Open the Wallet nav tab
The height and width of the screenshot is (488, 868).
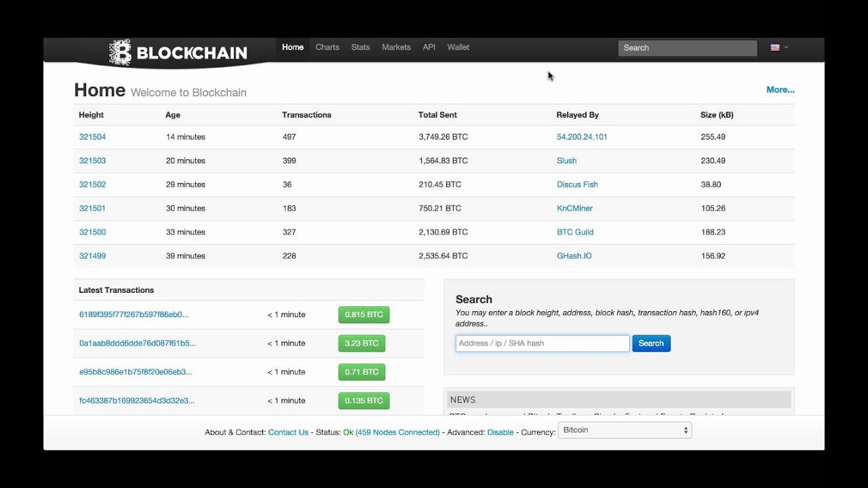click(x=458, y=47)
